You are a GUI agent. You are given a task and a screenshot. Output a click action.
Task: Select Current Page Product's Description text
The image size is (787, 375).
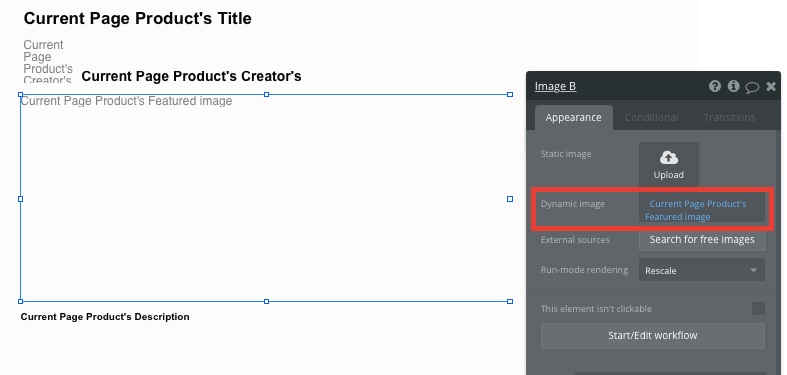coord(105,317)
